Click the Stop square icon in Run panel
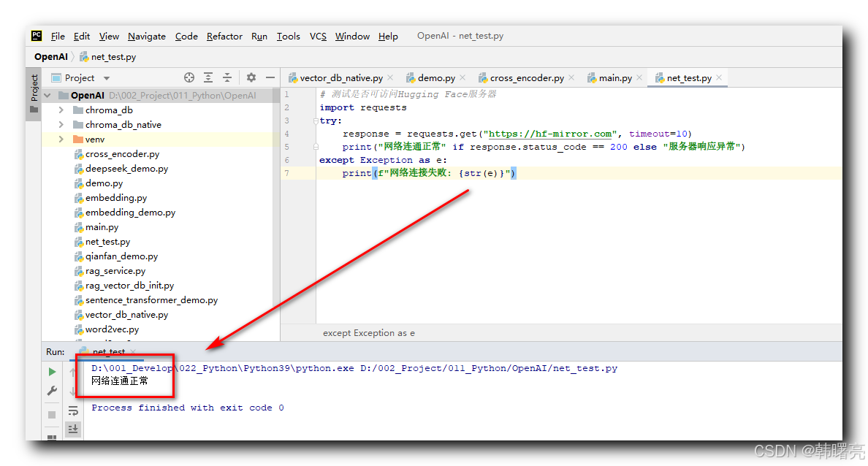The height and width of the screenshot is (466, 868). (x=52, y=415)
